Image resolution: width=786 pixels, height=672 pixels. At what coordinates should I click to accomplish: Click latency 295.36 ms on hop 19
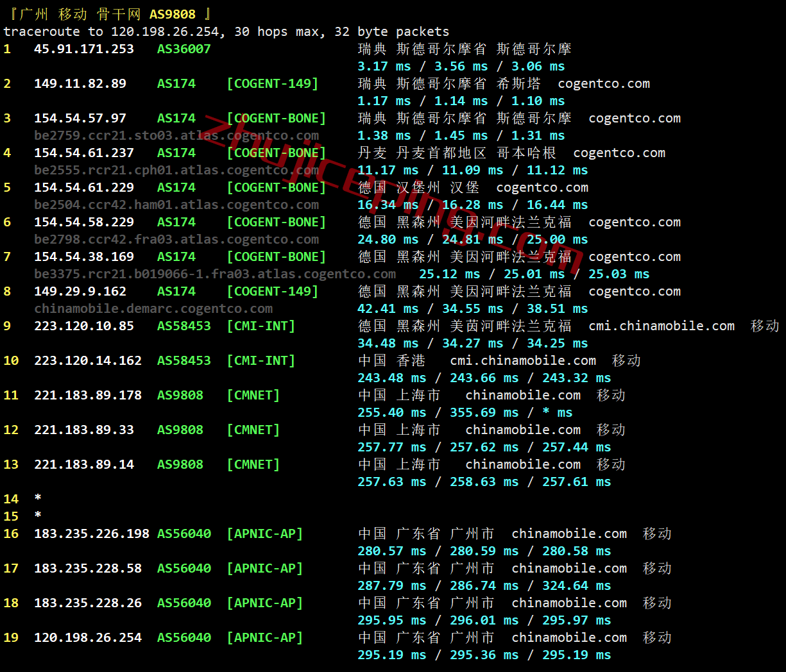(x=484, y=655)
